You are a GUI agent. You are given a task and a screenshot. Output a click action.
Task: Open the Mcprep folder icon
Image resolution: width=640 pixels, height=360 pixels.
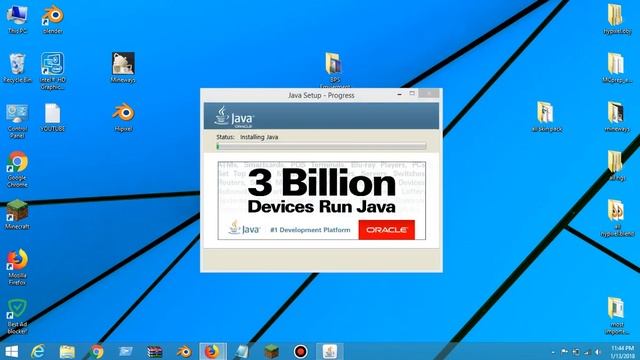[617, 68]
